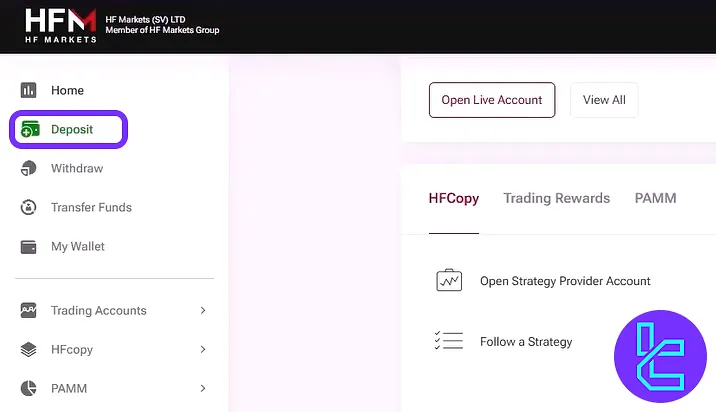Click the My Wallet icon

click(28, 247)
